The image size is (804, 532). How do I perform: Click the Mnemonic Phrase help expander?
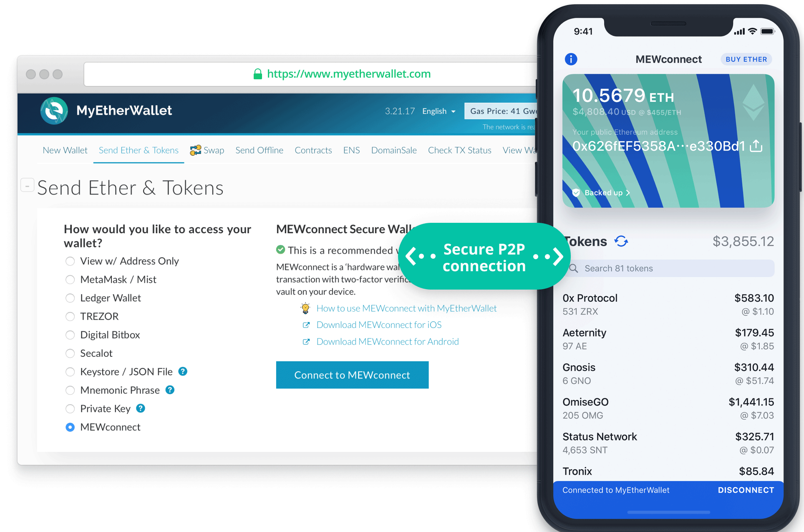(x=176, y=389)
